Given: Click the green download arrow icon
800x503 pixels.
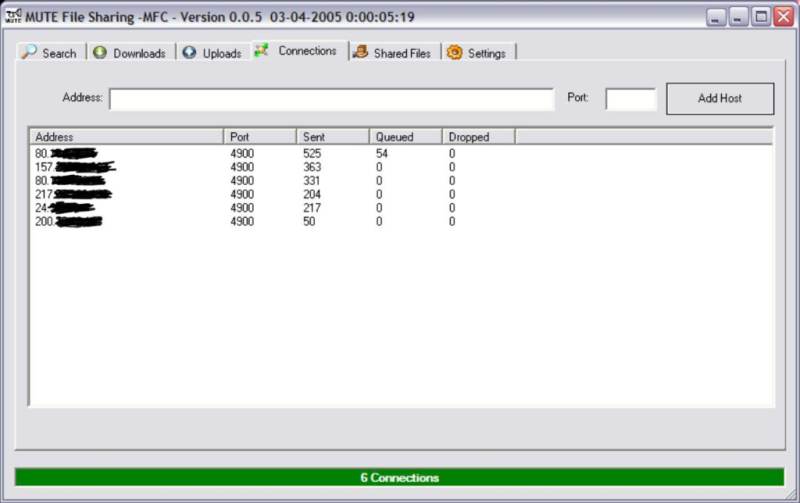Looking at the screenshot, I should (100, 52).
